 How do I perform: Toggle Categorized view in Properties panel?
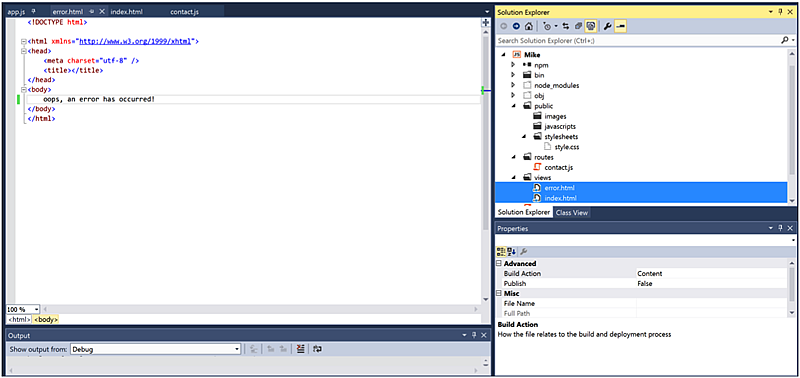(501, 251)
